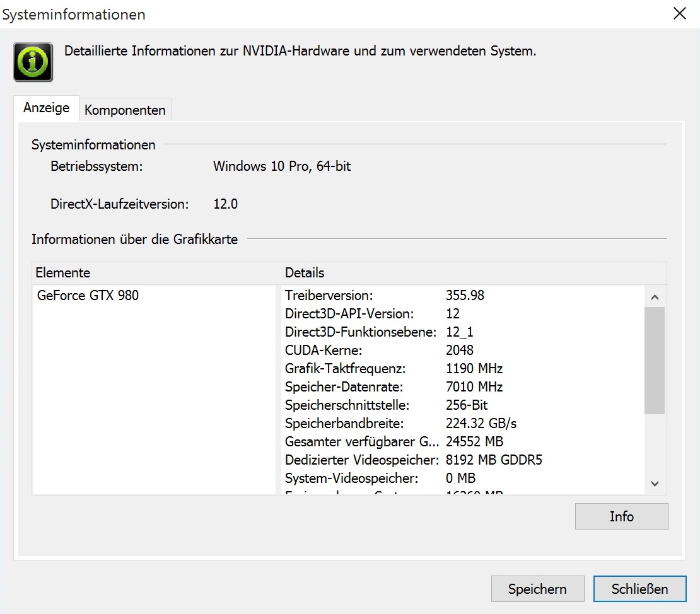Click the Elemente column header

click(x=63, y=273)
